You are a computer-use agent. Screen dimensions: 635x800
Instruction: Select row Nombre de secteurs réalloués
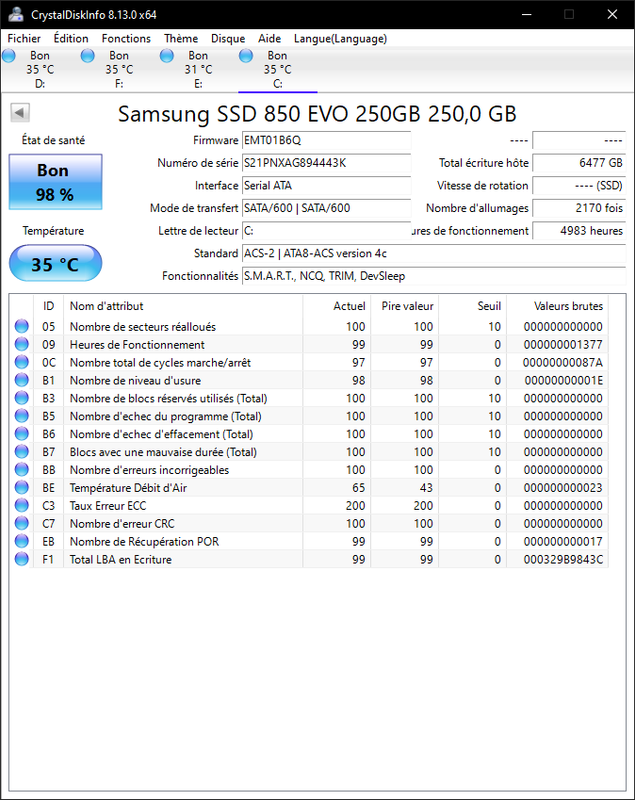(309, 326)
